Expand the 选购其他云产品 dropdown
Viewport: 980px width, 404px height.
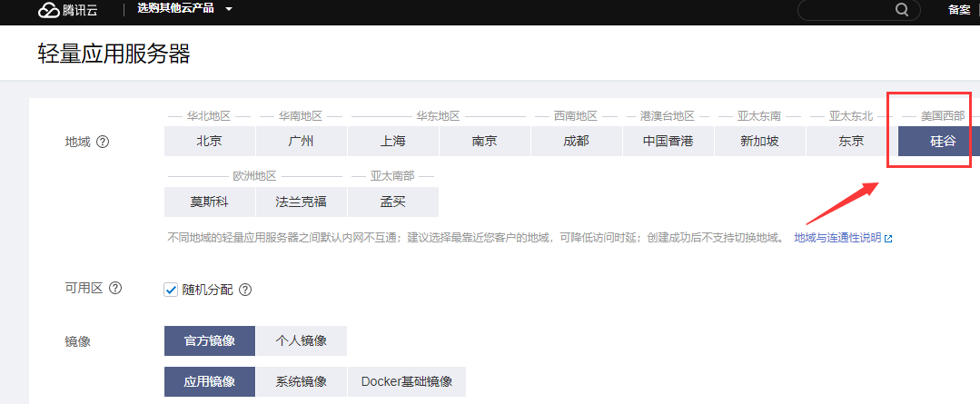click(x=184, y=9)
